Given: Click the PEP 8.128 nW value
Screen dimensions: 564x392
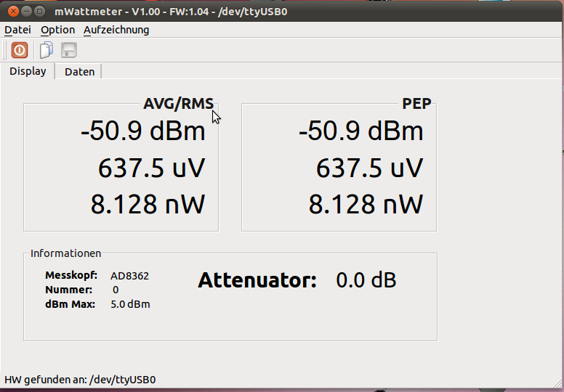Looking at the screenshot, I should click(x=366, y=205).
